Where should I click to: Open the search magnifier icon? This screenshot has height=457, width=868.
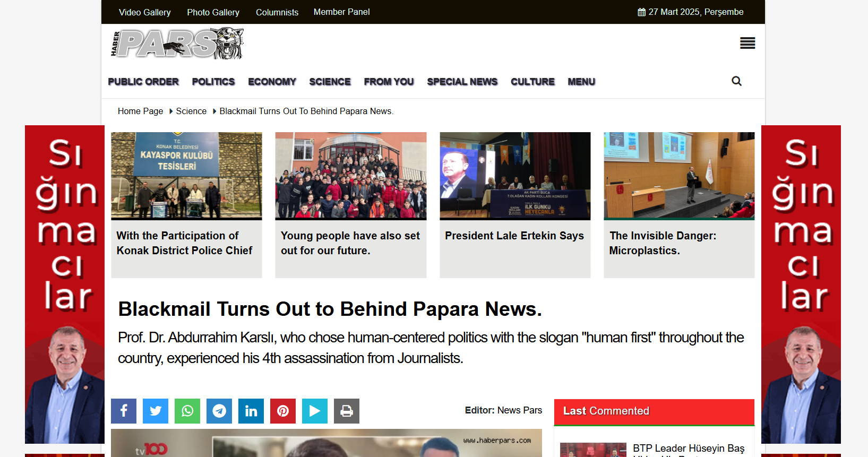pyautogui.click(x=736, y=81)
